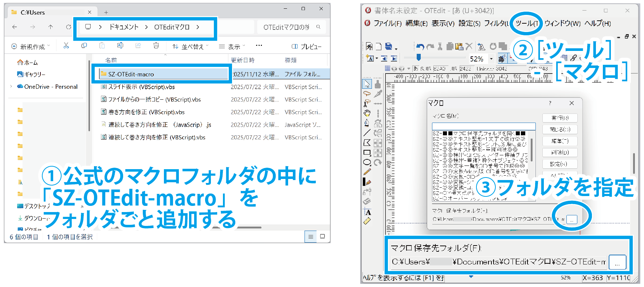
Task: Select the pen nib tool
Action: [x=367, y=123]
